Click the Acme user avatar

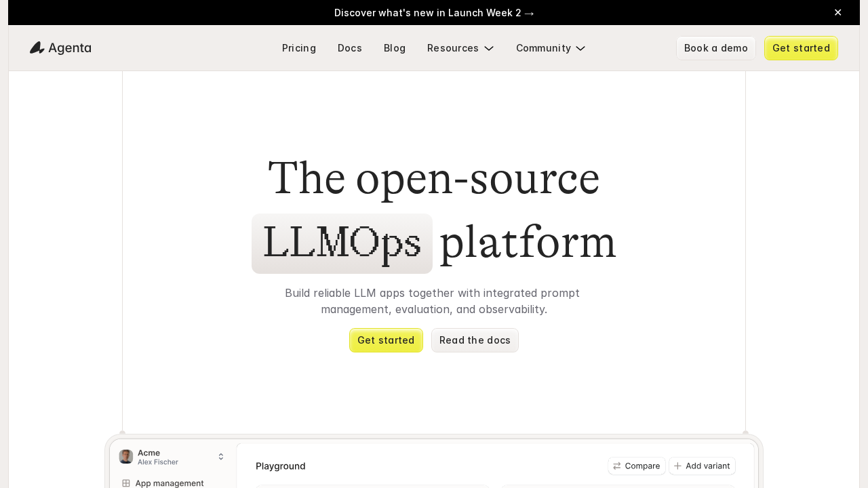point(126,457)
